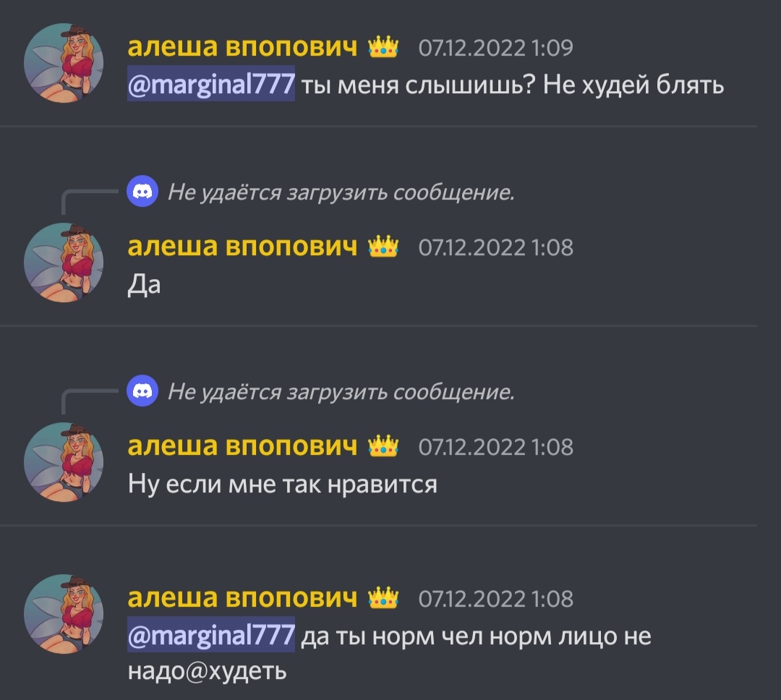Click the Discord logo on the second failed reply
Viewport: 781px width, 700px height.
pos(142,390)
